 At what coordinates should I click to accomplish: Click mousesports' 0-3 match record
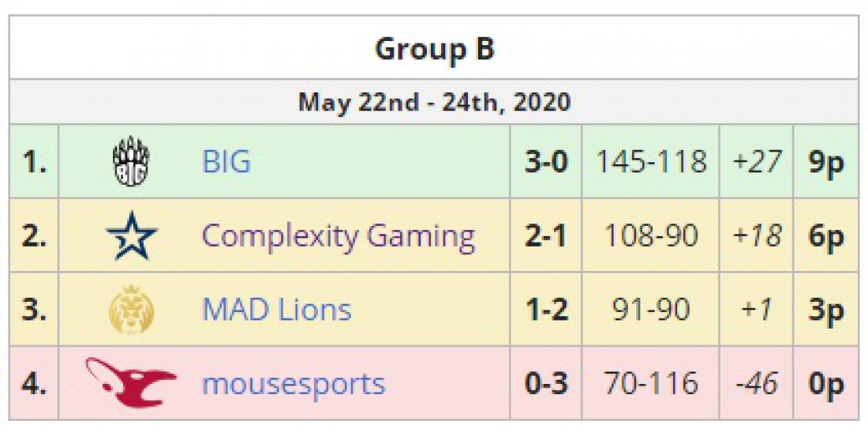point(546,383)
